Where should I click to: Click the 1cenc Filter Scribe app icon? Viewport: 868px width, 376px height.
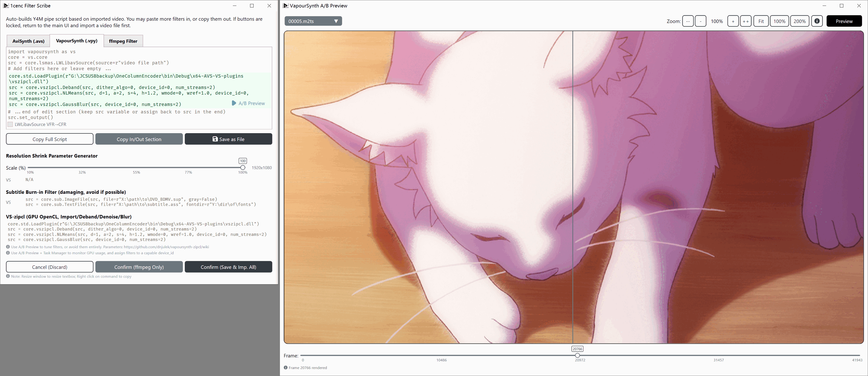tap(6, 6)
